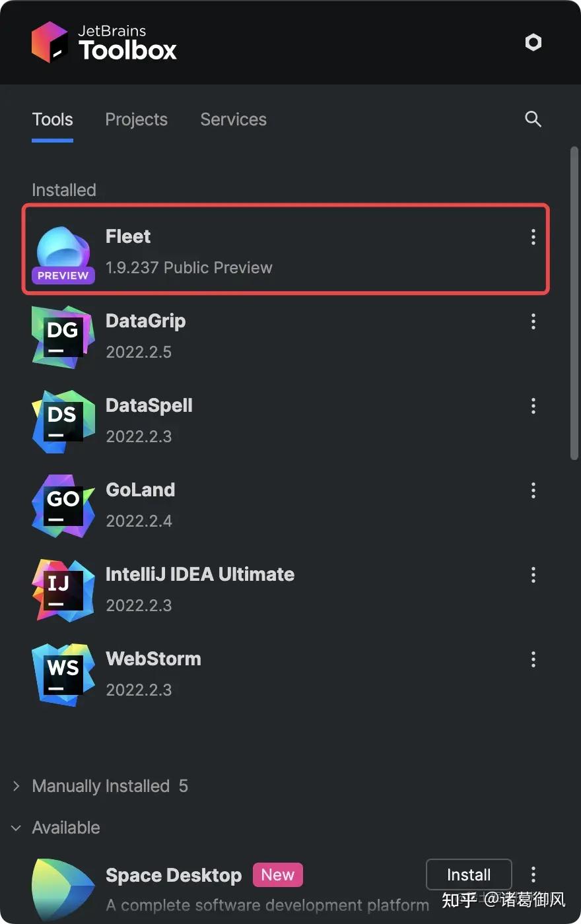Viewport: 581px width, 924px height.
Task: Expand the Manually Installed section
Action: [100, 786]
